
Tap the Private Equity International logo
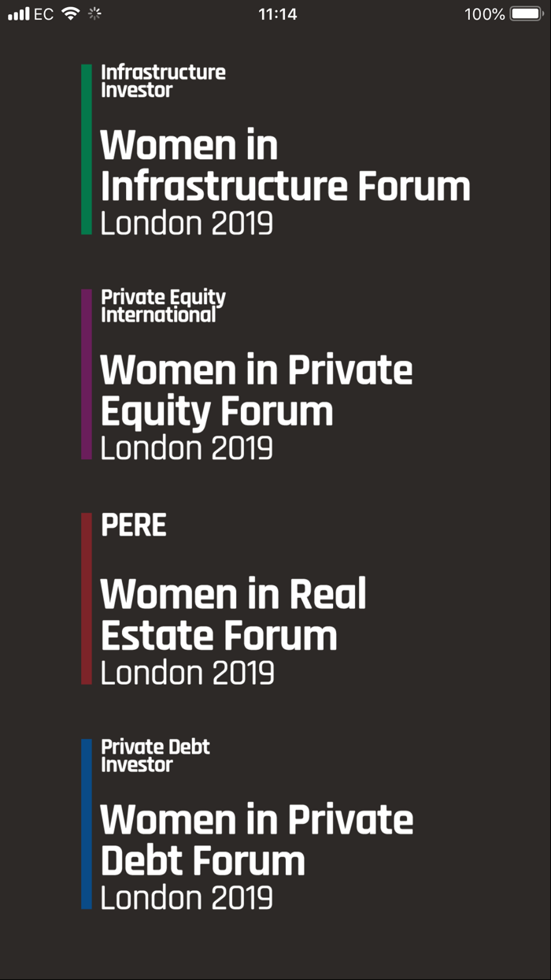coord(163,306)
